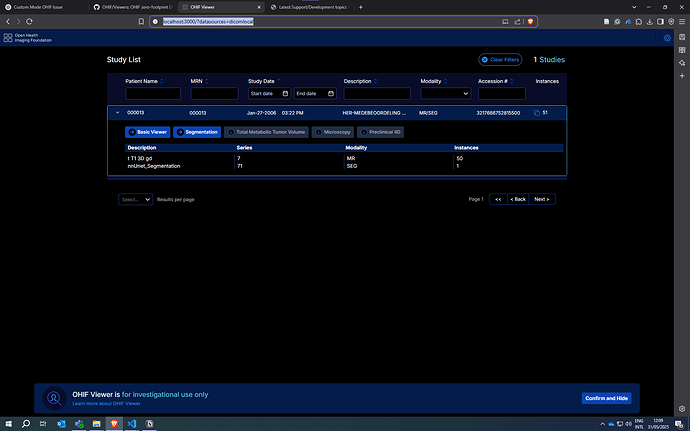Image resolution: width=690 pixels, height=431 pixels.
Task: Sort by Patient Name column
Action: 144,81
